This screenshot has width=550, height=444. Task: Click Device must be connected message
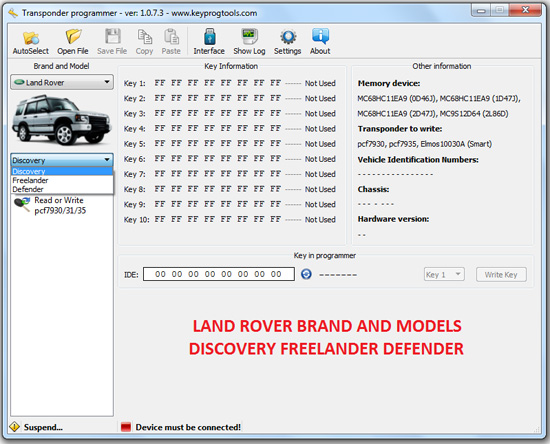coord(188,427)
